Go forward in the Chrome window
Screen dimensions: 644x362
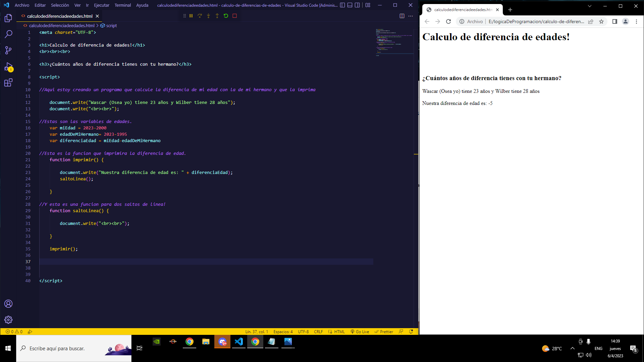pyautogui.click(x=438, y=21)
